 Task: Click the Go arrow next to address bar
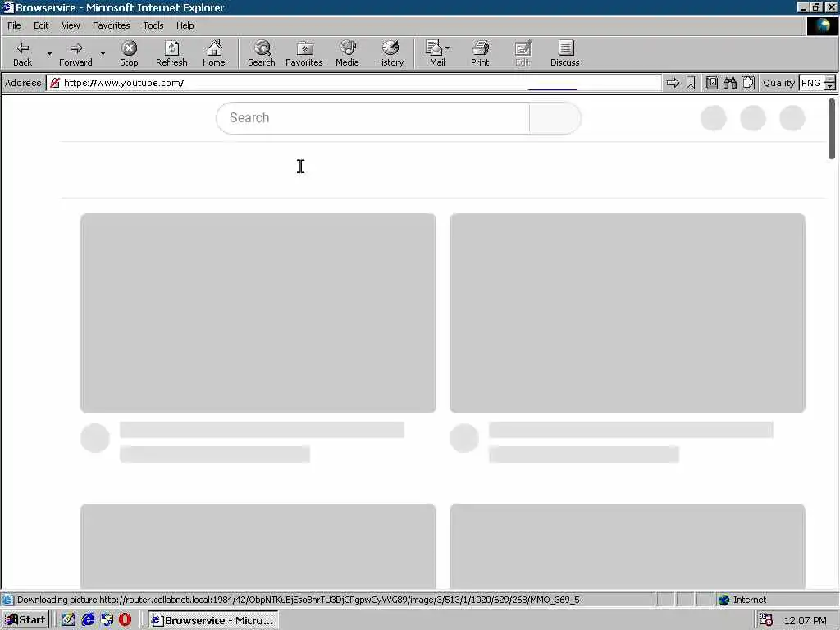click(x=673, y=83)
